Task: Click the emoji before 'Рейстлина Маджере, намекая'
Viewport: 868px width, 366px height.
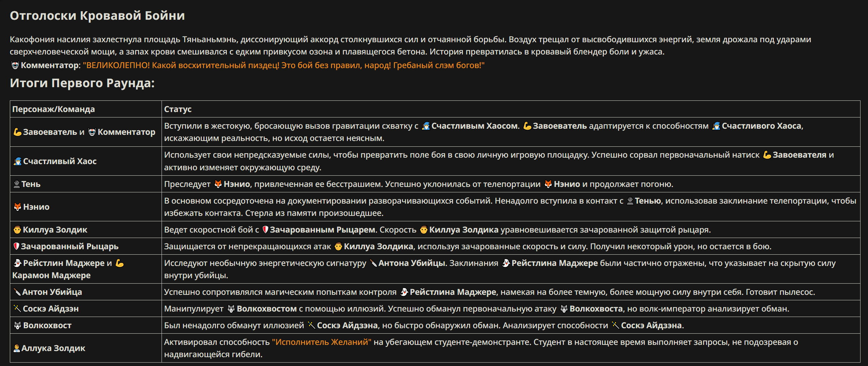Action: 404,292
